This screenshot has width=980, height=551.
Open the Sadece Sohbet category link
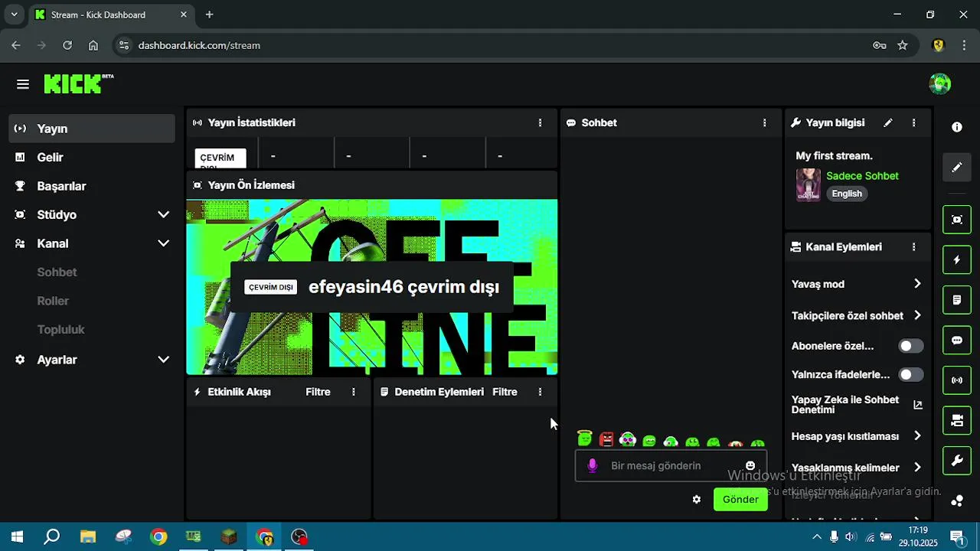[x=862, y=176]
